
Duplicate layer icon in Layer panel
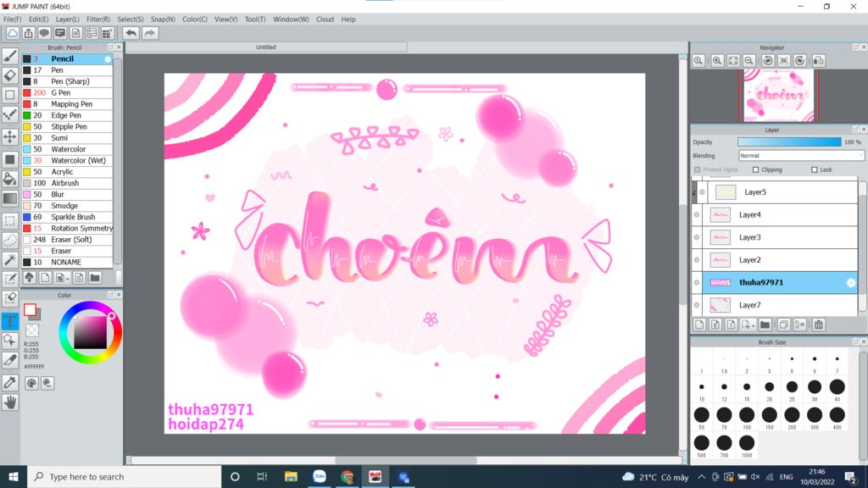[x=783, y=324]
